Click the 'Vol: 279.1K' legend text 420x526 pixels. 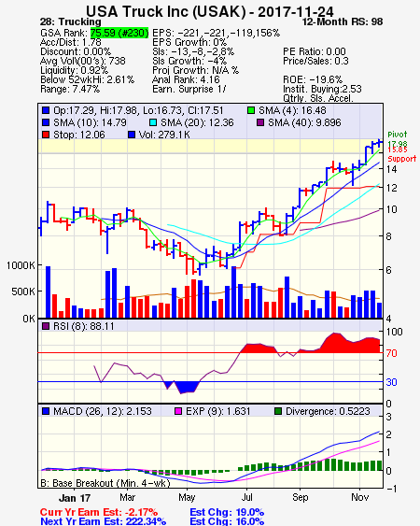pos(164,135)
